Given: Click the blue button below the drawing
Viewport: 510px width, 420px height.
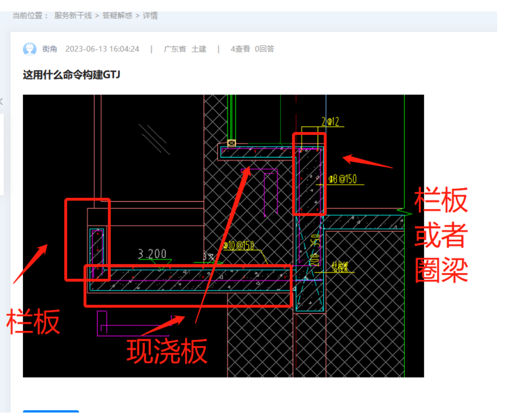Looking at the screenshot, I should click(51, 411).
